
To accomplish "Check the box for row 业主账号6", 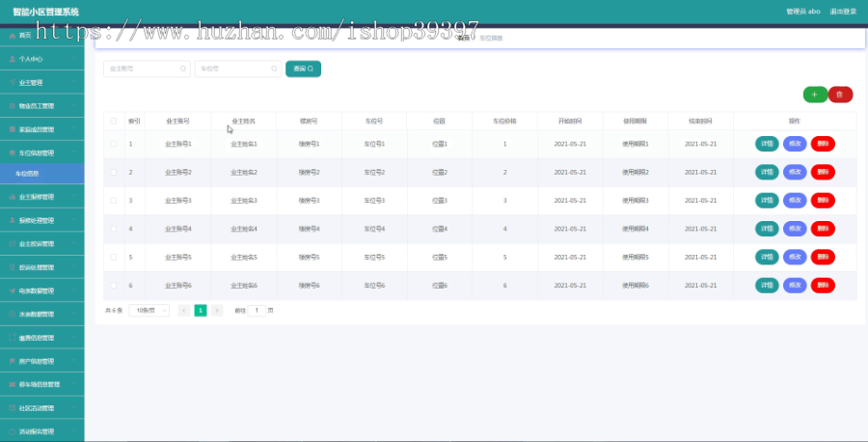I will pyautogui.click(x=114, y=286).
